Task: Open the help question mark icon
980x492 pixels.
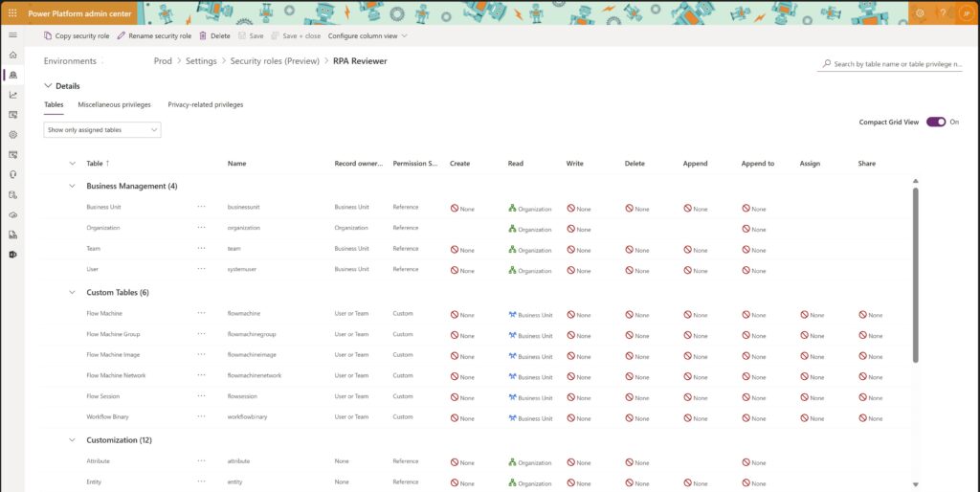Action: [x=943, y=13]
